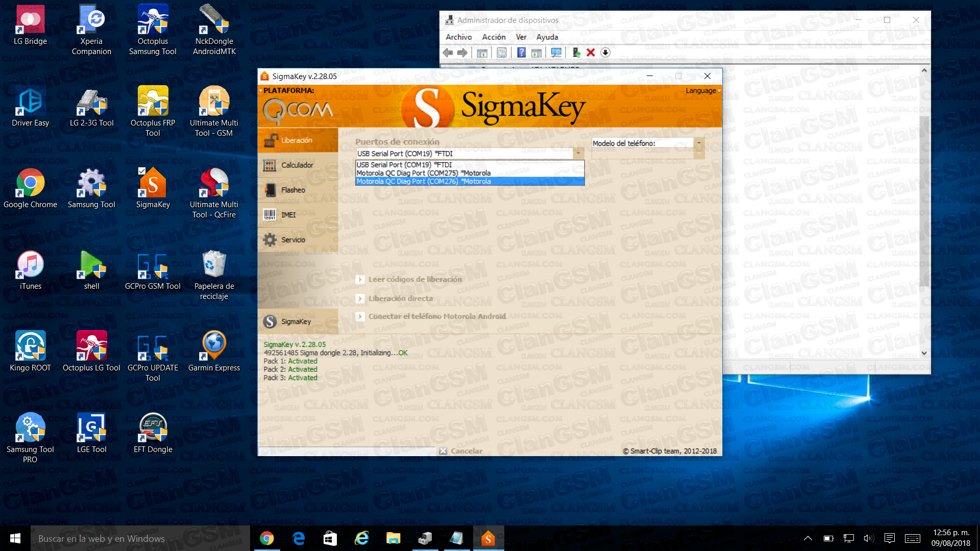
Task: Click the SigmaKey taskbar button
Action: pos(488,538)
